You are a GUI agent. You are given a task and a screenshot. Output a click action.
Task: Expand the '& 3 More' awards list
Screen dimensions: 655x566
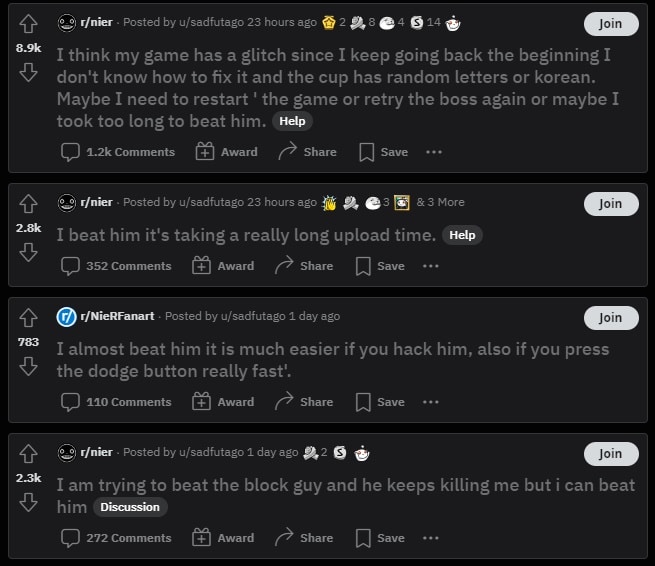[440, 202]
